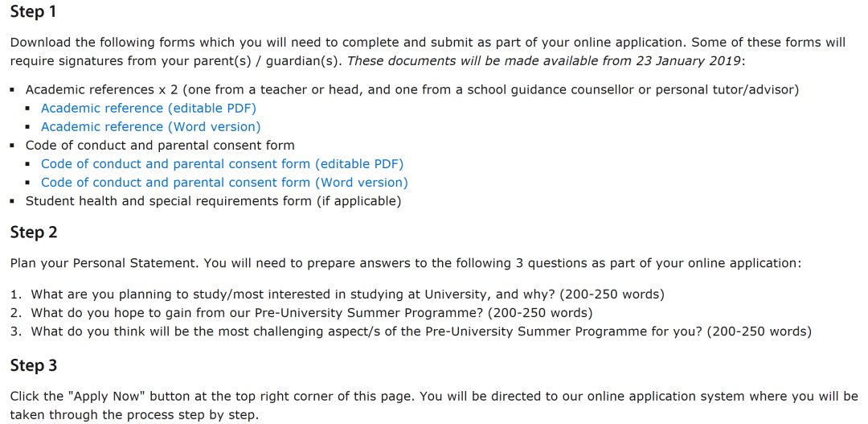Click the Student health and special requirements item
Viewport: 868px width, 424px height.
tap(213, 201)
